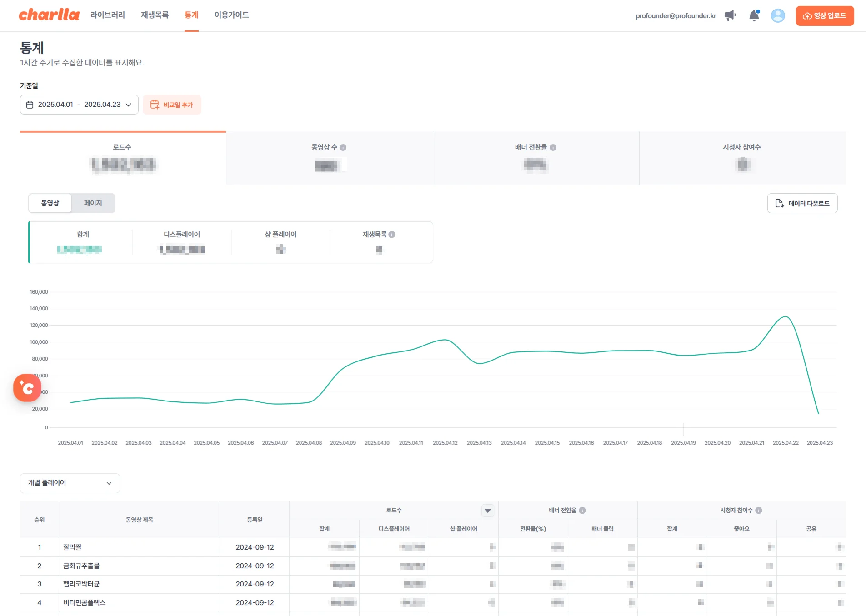Select the 배너 전환율 stat tab
Screen dimensions: 866x616
(x=536, y=158)
